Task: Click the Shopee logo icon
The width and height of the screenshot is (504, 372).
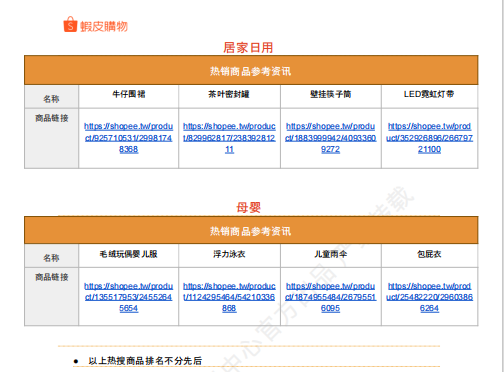Action: click(x=70, y=24)
